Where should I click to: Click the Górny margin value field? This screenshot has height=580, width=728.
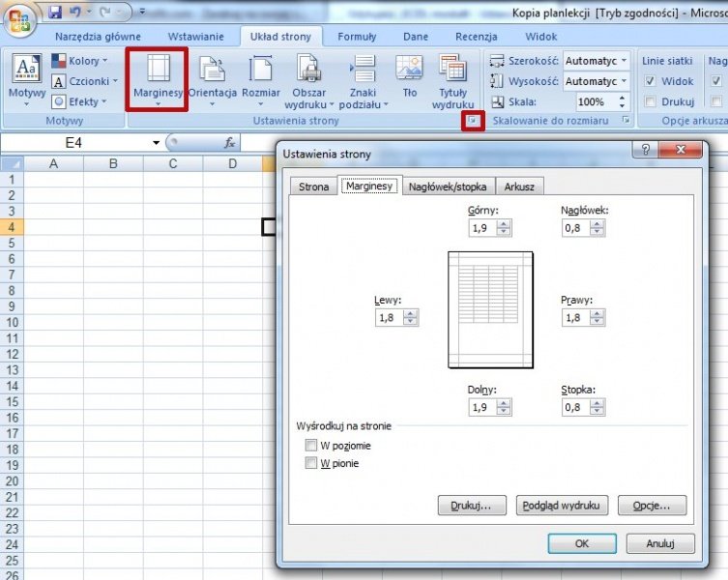click(x=480, y=228)
